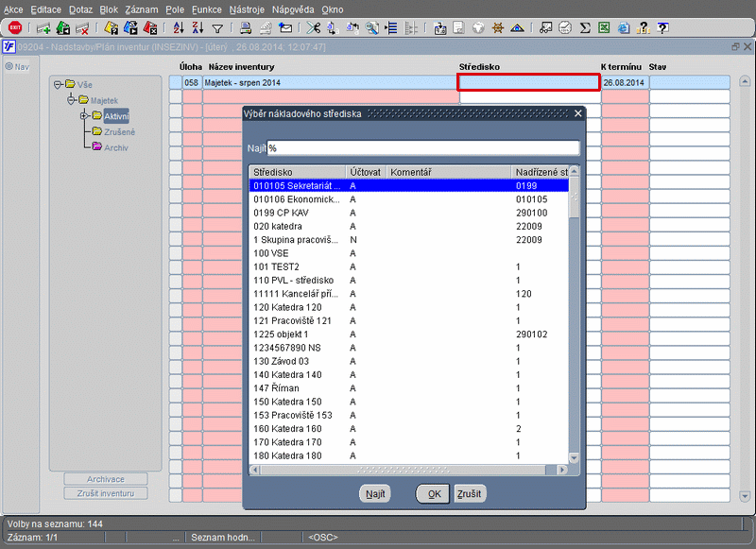Viewport: 756px width, 549px height.
Task: Click the red cancel query icon
Action: (x=150, y=28)
